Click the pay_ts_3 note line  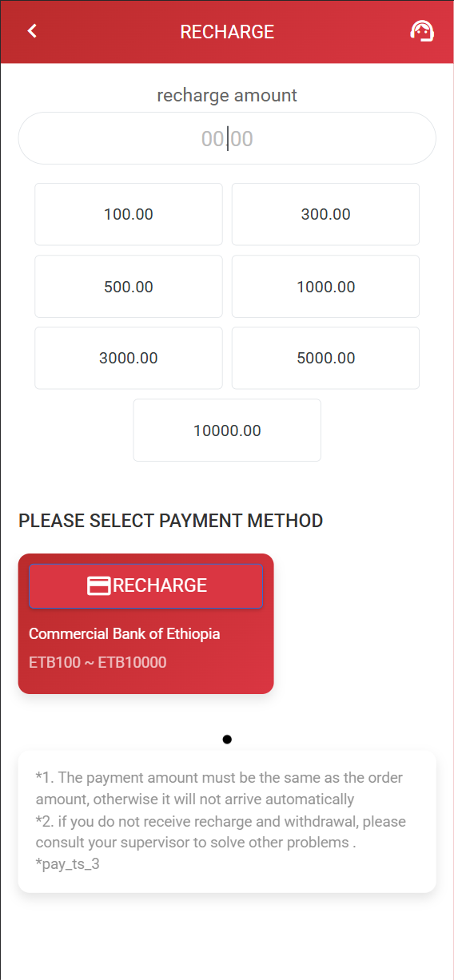[67, 864]
